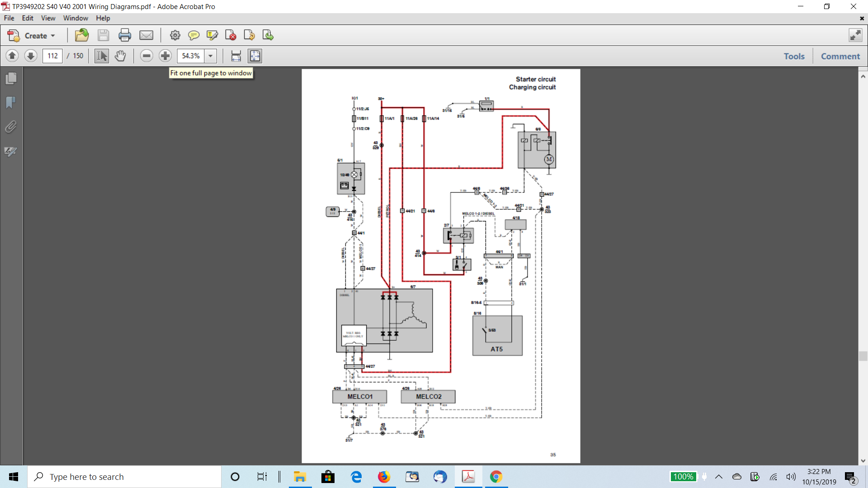Open the Attachments panel paperclip
The height and width of the screenshot is (488, 868).
11,127
